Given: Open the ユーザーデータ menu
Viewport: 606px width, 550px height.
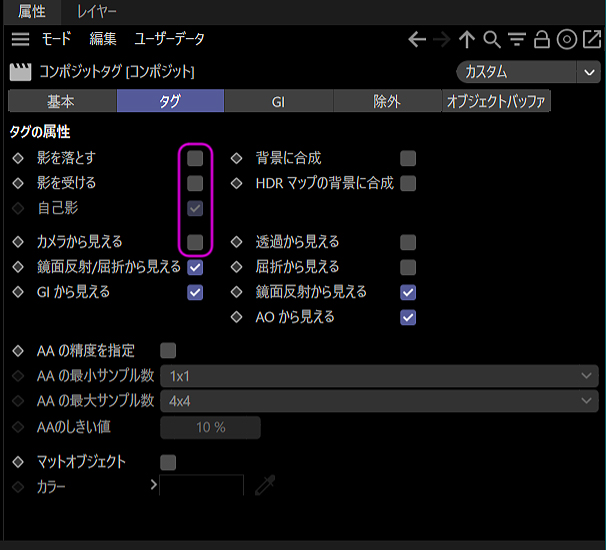Looking at the screenshot, I should point(170,40).
